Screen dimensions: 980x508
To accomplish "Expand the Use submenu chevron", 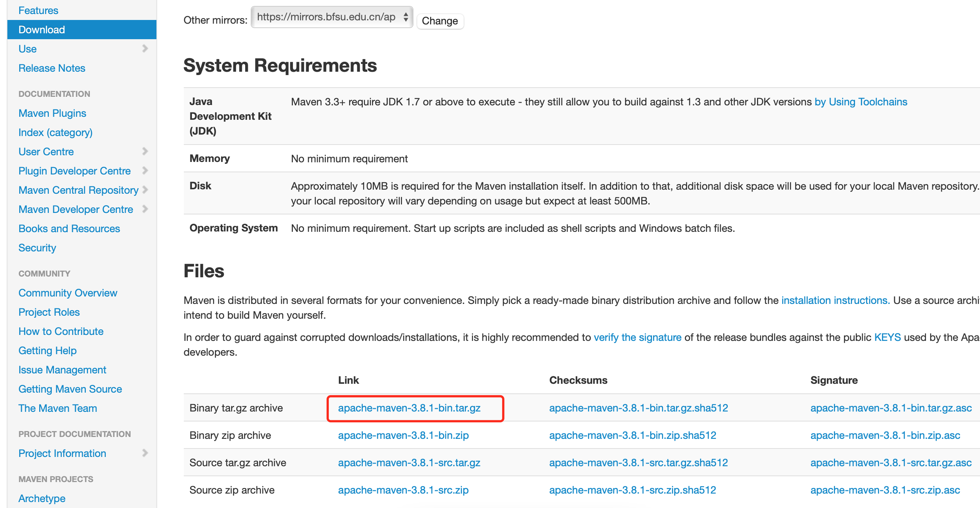I will [145, 48].
